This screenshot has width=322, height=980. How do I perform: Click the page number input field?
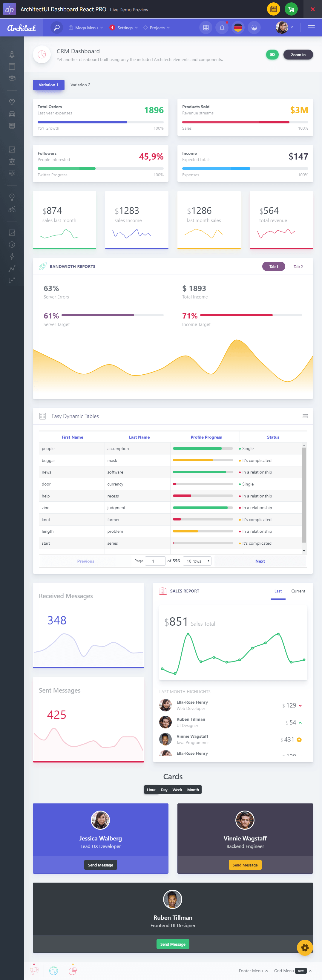pos(155,561)
